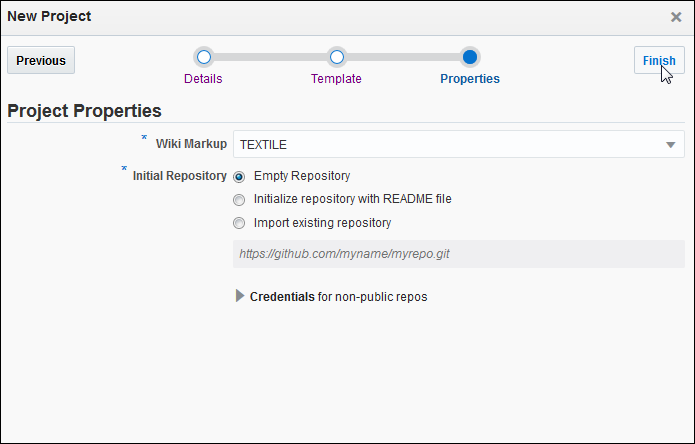Click the Credentials for non-public repos text

pyautogui.click(x=338, y=297)
